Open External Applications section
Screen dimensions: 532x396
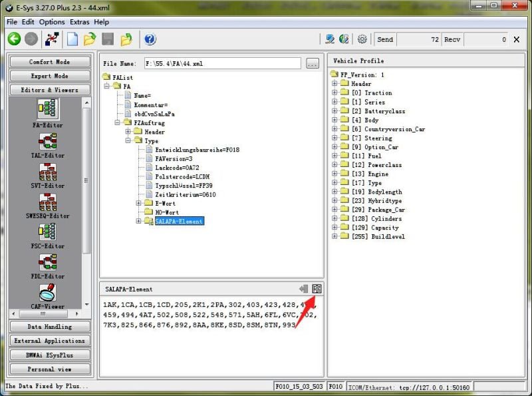pos(50,340)
